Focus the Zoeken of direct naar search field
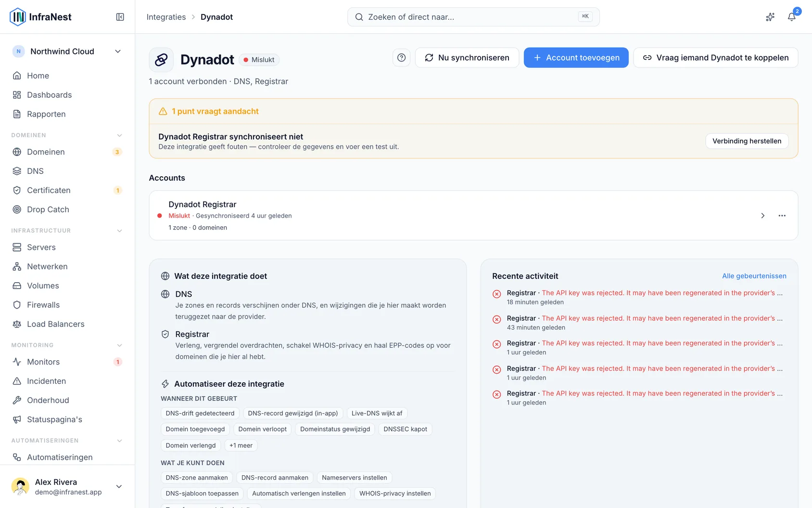Viewport: 812px width, 508px height. (x=473, y=17)
